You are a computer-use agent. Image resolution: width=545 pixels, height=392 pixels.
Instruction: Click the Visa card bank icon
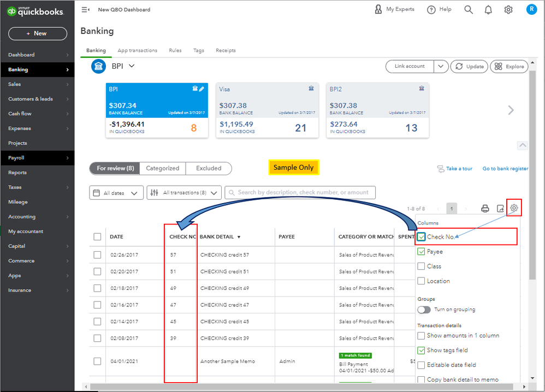click(x=311, y=88)
